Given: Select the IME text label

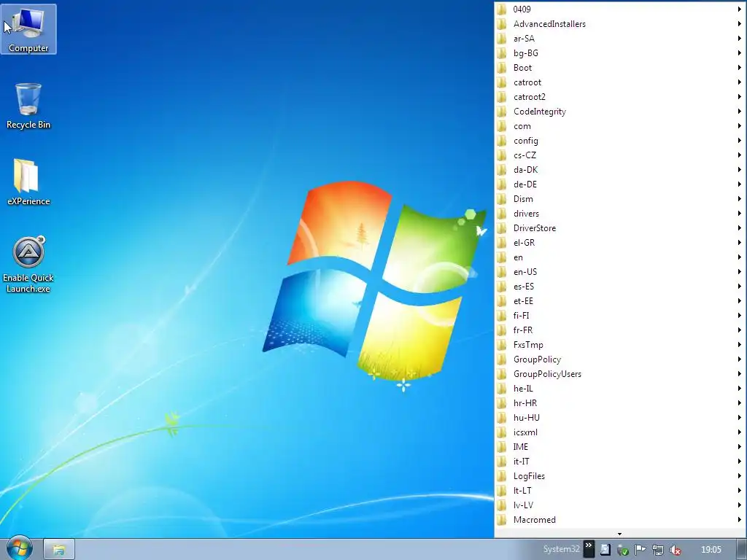Looking at the screenshot, I should pos(521,447).
